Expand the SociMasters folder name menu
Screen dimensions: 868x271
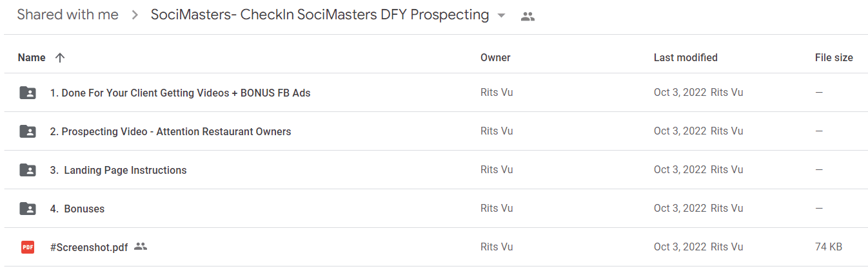[320, 15]
